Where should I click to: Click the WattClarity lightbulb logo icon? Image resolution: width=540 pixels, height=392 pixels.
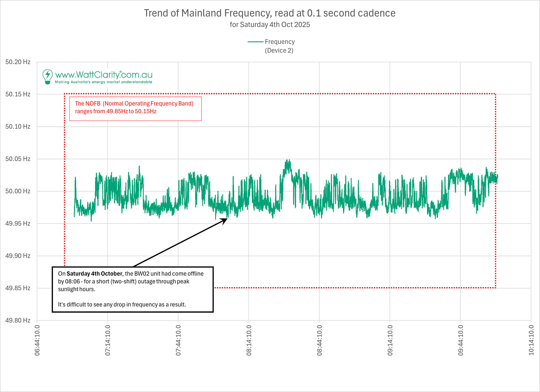click(47, 76)
